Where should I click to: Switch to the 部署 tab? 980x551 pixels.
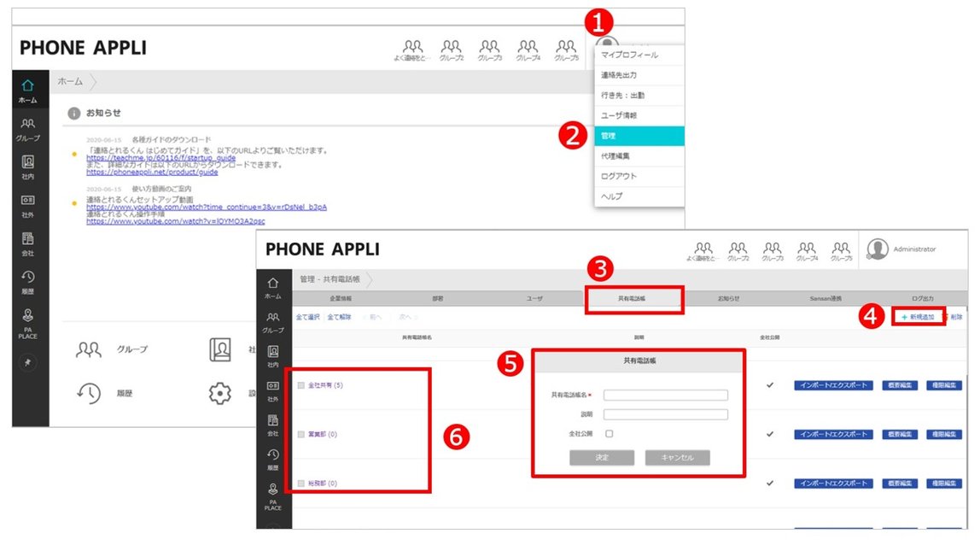[437, 298]
